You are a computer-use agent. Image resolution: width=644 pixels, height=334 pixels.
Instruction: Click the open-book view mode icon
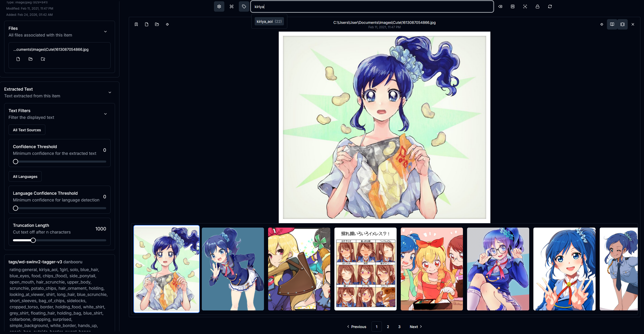(x=612, y=24)
